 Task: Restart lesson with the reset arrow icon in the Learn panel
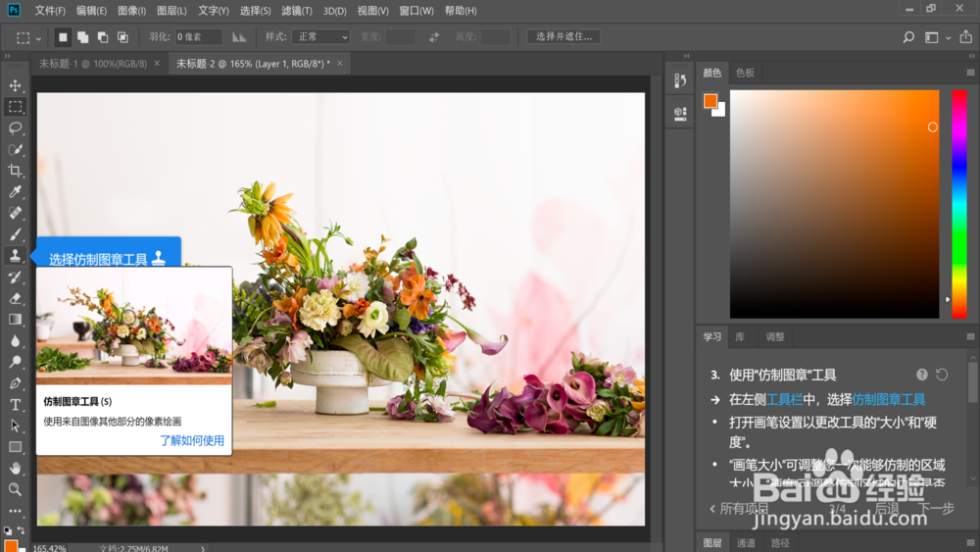pos(942,375)
